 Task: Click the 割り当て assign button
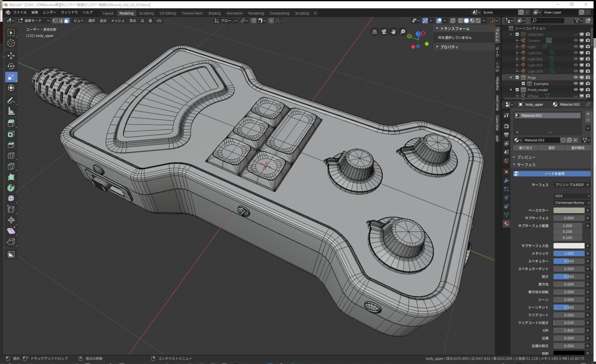(526, 148)
